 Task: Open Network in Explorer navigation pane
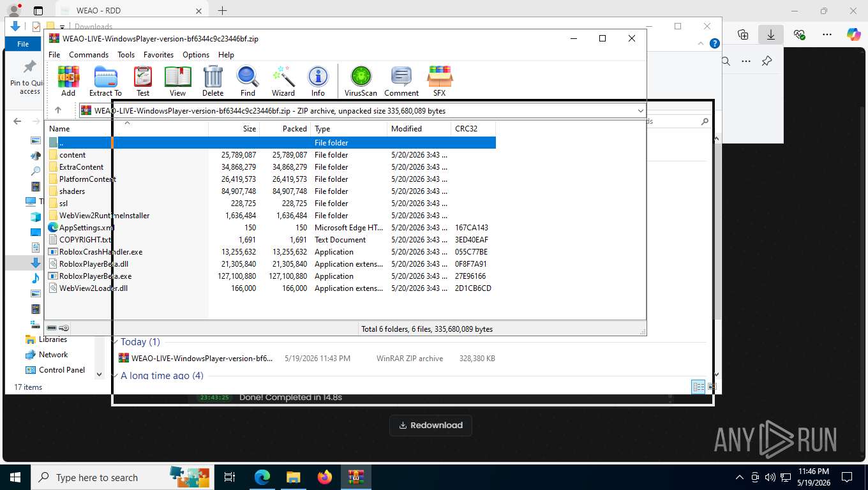pyautogui.click(x=46, y=355)
